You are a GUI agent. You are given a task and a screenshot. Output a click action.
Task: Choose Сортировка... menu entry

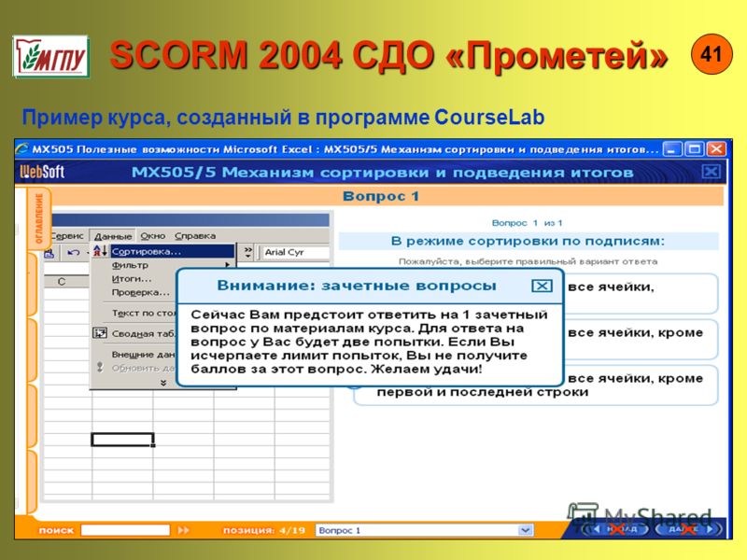(172, 251)
